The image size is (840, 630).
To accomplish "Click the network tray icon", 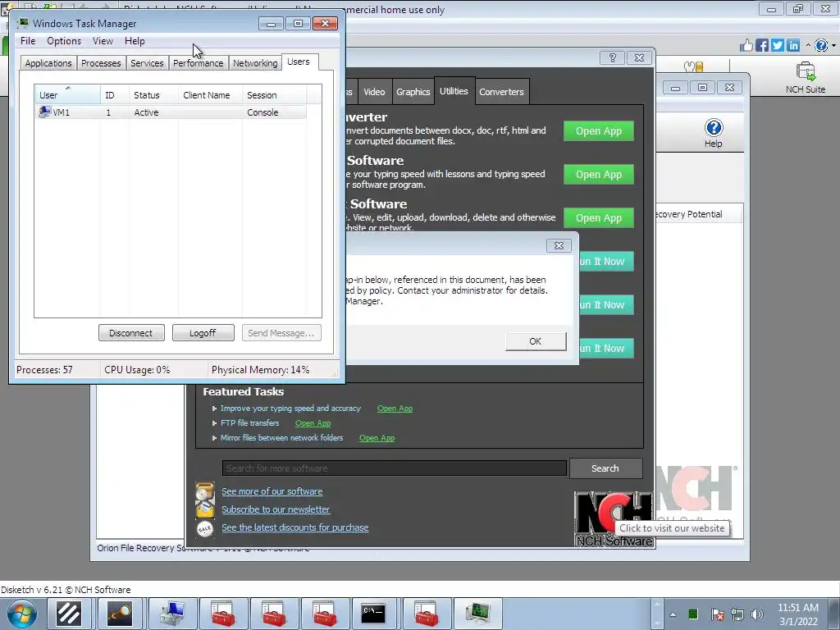I will [737, 614].
